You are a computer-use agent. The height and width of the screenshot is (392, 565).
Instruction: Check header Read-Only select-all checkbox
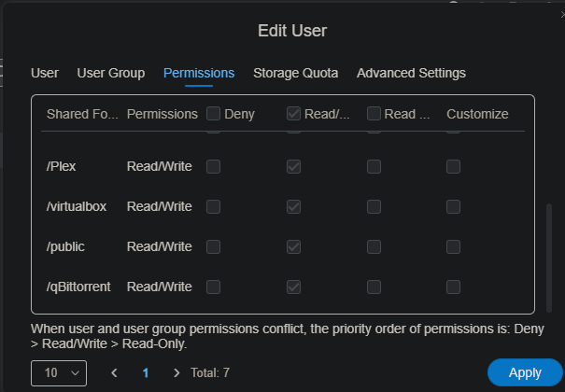pyautogui.click(x=374, y=114)
